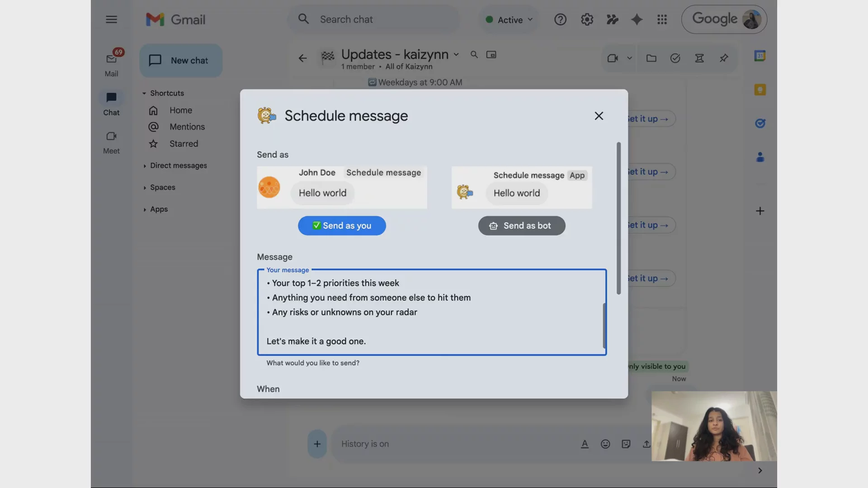Screen dimensions: 868x488
Task: Open pinned messages pin icon
Action: pos(724,58)
